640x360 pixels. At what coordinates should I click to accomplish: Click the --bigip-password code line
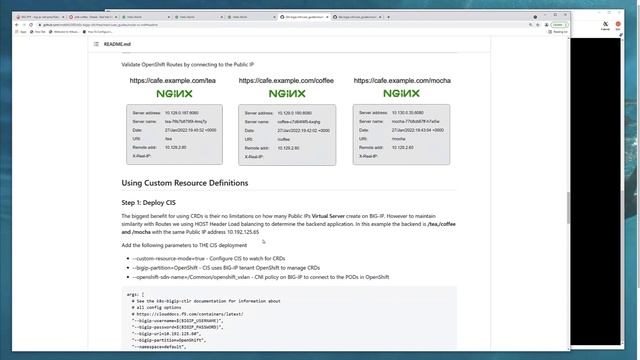pyautogui.click(x=177, y=327)
